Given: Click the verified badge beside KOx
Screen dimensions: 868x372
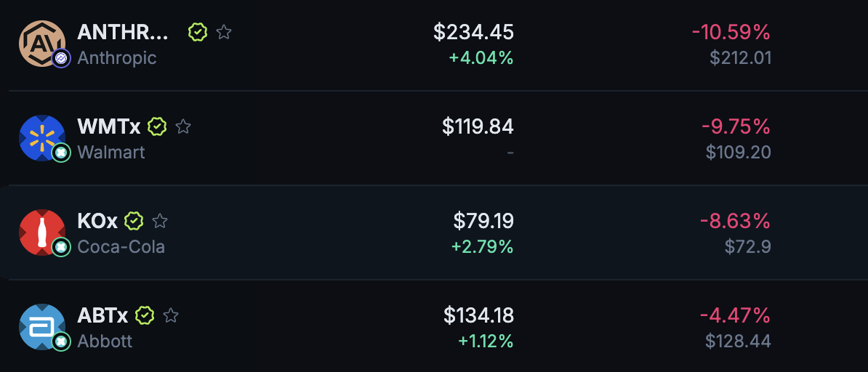Looking at the screenshot, I should click(134, 221).
